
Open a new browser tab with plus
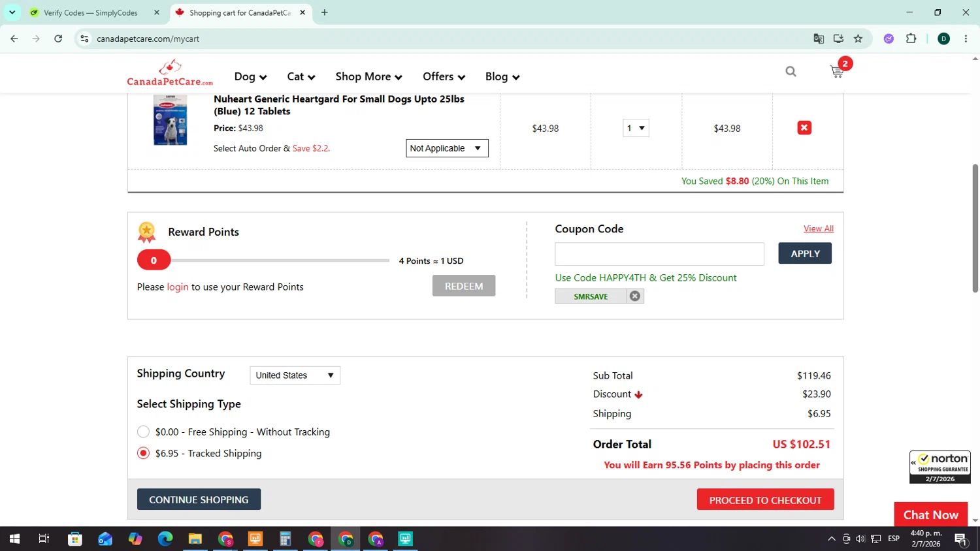click(325, 12)
